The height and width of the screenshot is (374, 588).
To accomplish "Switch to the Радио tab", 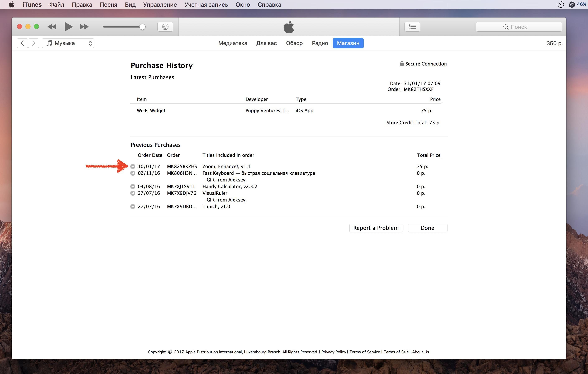I will click(x=320, y=43).
